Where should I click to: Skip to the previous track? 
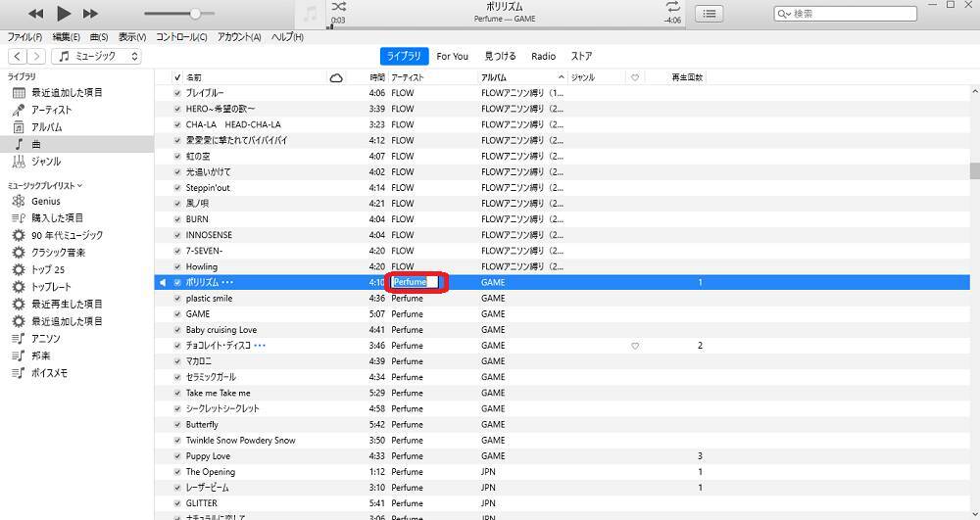(x=36, y=14)
